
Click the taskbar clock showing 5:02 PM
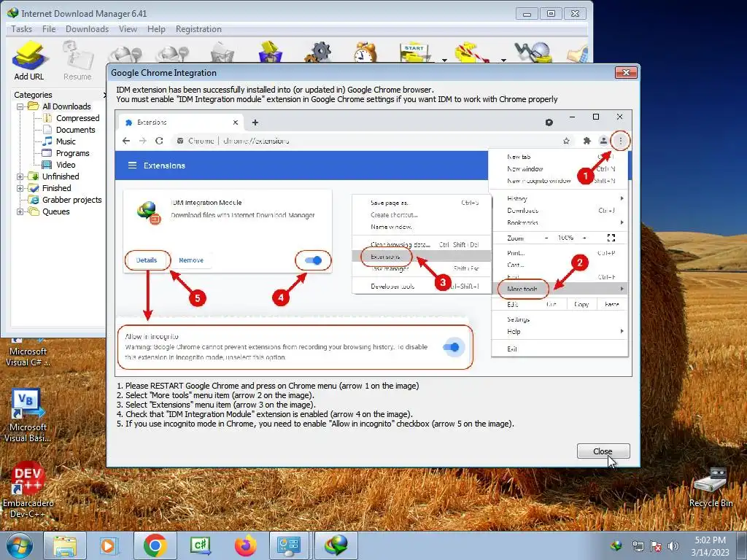coord(710,546)
